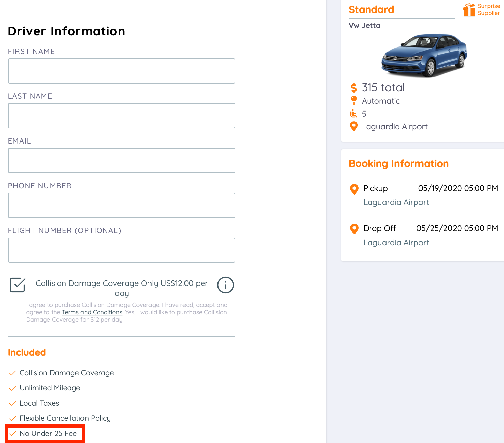This screenshot has width=504, height=443.
Task: Click the checkmark beside No Under 25 Fee
Action: pos(12,434)
